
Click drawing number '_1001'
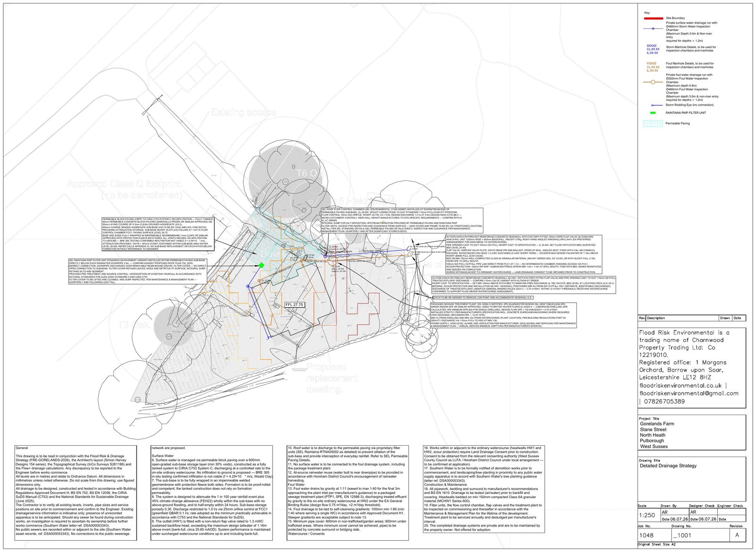(x=683, y=535)
